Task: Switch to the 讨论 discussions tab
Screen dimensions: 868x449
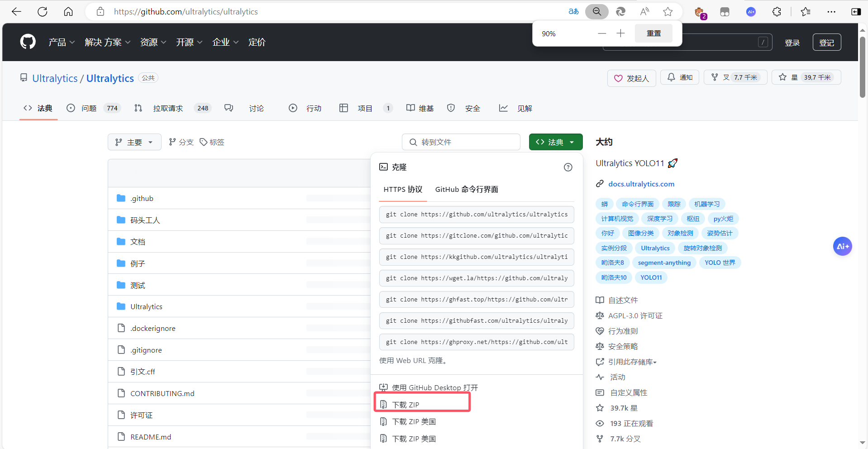Action: pyautogui.click(x=244, y=108)
